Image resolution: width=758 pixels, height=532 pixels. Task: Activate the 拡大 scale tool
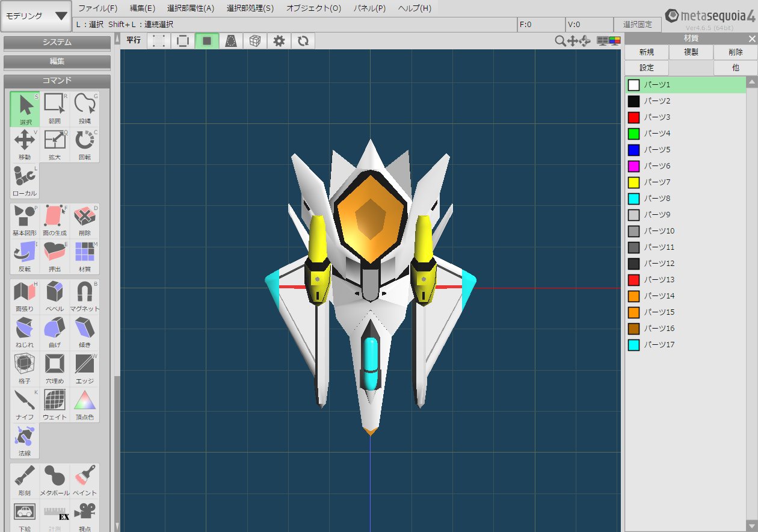coord(55,145)
